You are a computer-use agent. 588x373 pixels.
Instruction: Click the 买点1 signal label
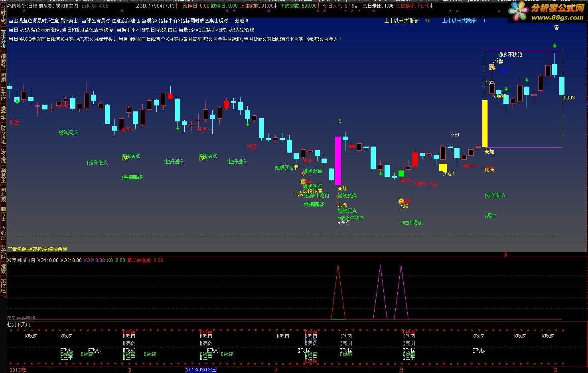tap(448, 174)
